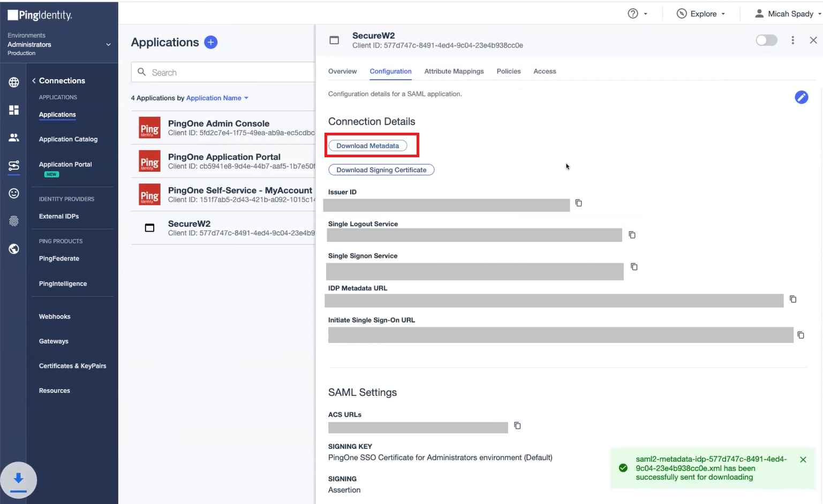Image resolution: width=823 pixels, height=504 pixels.
Task: Open the Application Name sort dropdown
Action: (217, 98)
